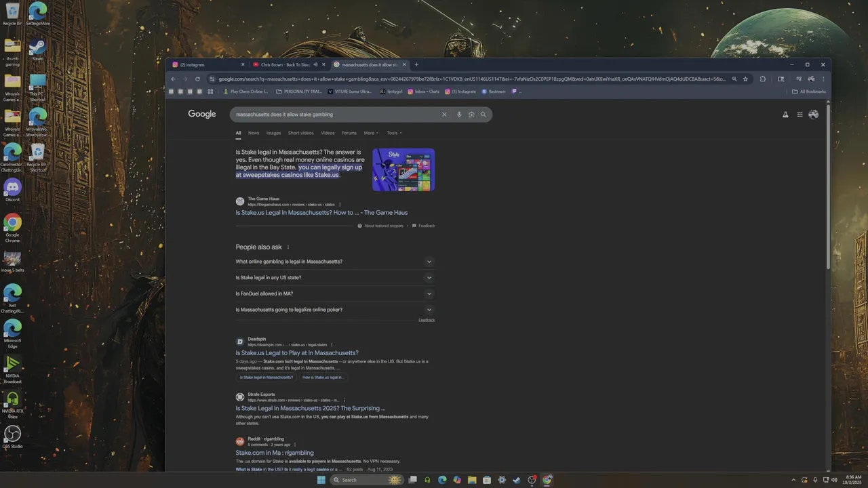Open Steam from the taskbar
This screenshot has width=868, height=488.
[x=517, y=480]
